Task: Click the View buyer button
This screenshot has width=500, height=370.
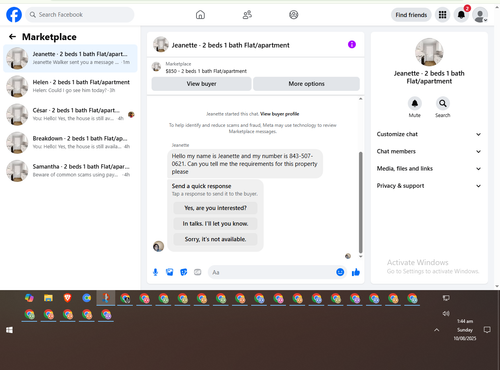Action: [x=201, y=84]
